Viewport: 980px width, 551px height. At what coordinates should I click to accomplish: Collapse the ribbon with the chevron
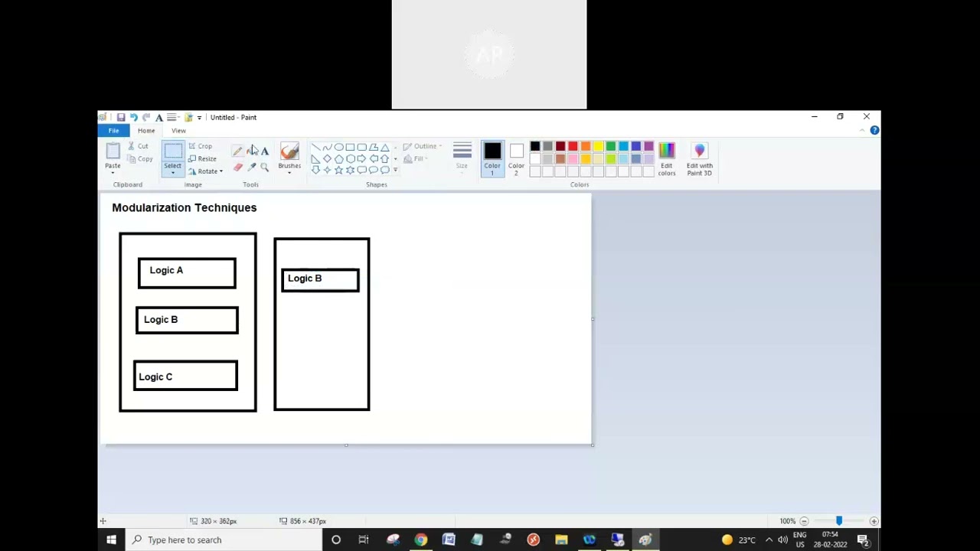pos(862,131)
